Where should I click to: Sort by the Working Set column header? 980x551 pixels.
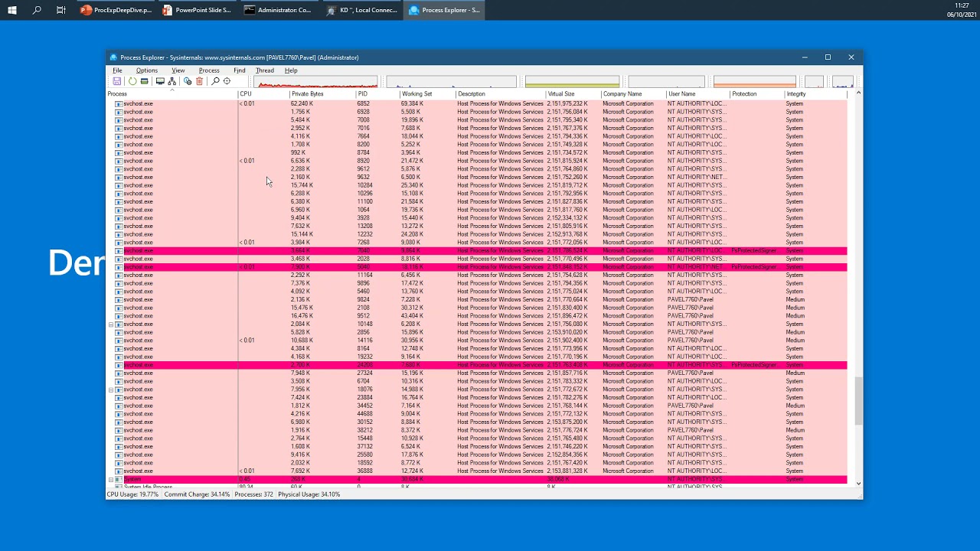tap(427, 94)
